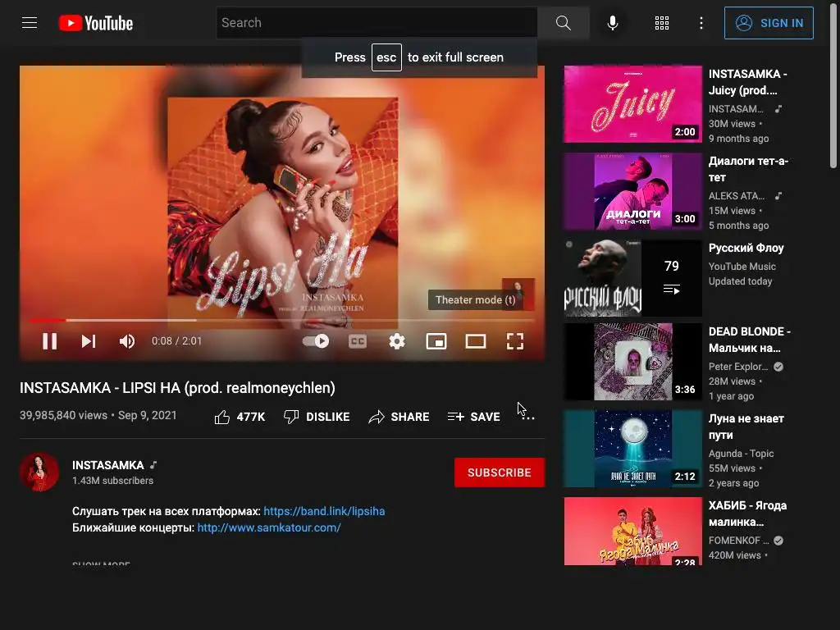Open the Луна не знает пути title
Screen dimensions: 840x630
click(x=746, y=427)
